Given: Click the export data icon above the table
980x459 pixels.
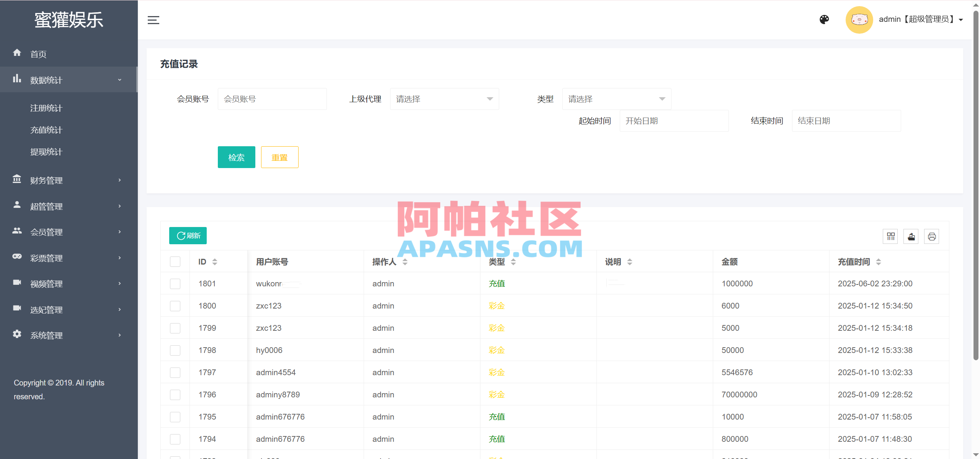Looking at the screenshot, I should (x=911, y=236).
